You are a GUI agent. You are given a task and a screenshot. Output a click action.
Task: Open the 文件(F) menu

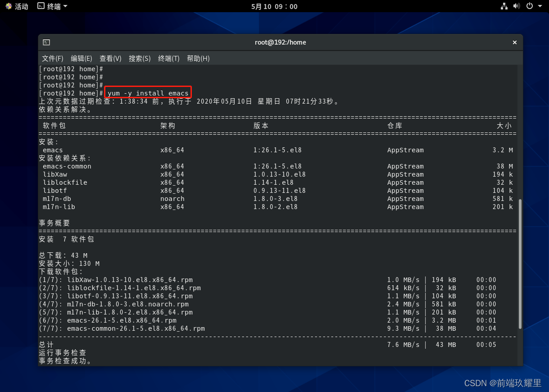pos(53,59)
